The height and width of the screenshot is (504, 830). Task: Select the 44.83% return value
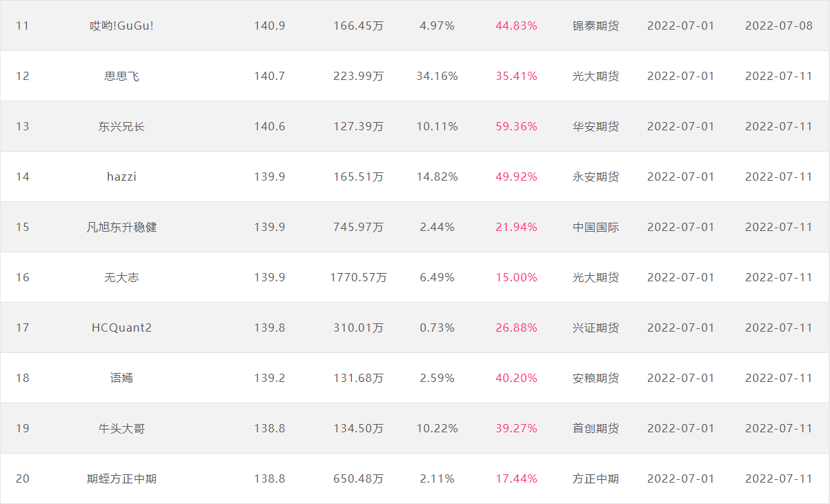(x=516, y=26)
